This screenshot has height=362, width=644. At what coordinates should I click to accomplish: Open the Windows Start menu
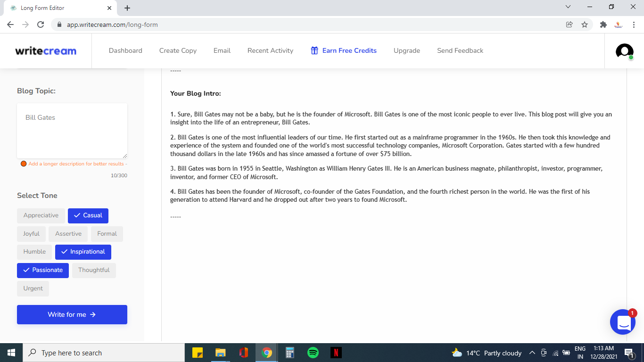[11, 353]
